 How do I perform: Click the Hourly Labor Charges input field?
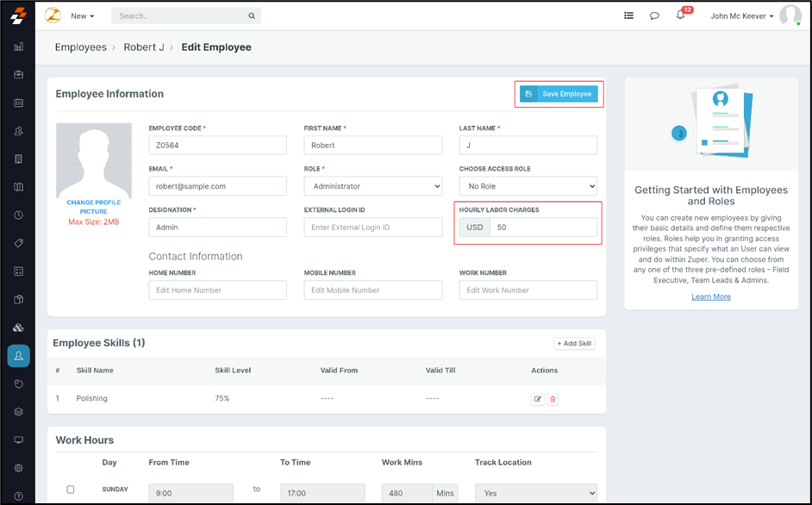[x=543, y=228]
